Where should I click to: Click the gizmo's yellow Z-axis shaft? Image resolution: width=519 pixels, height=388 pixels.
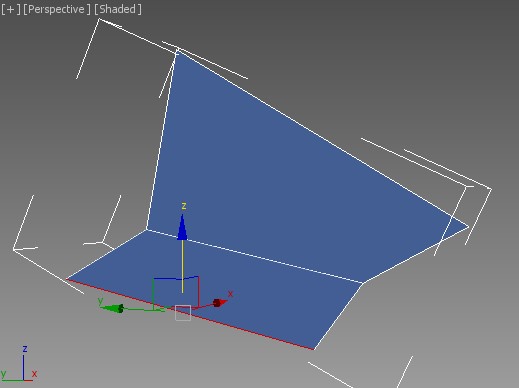click(x=182, y=266)
